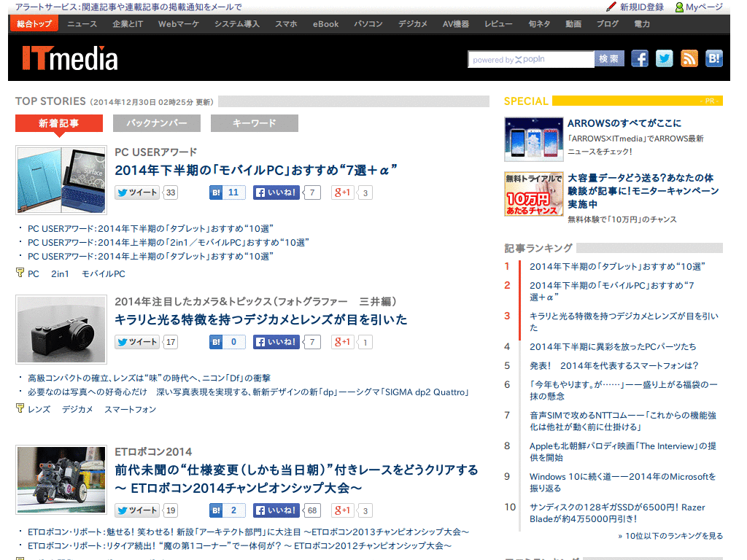Click the blue laptop article thumbnail
The image size is (747, 560).
(61, 179)
